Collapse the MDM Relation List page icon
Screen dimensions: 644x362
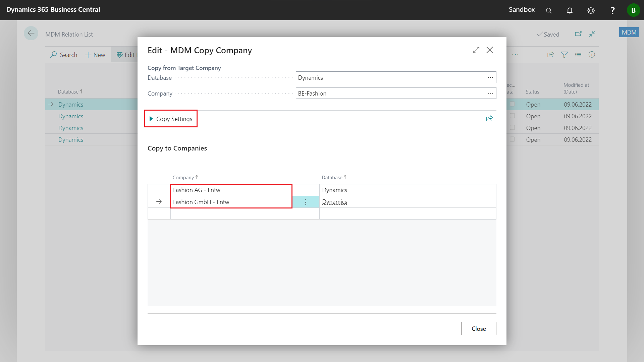[592, 34]
